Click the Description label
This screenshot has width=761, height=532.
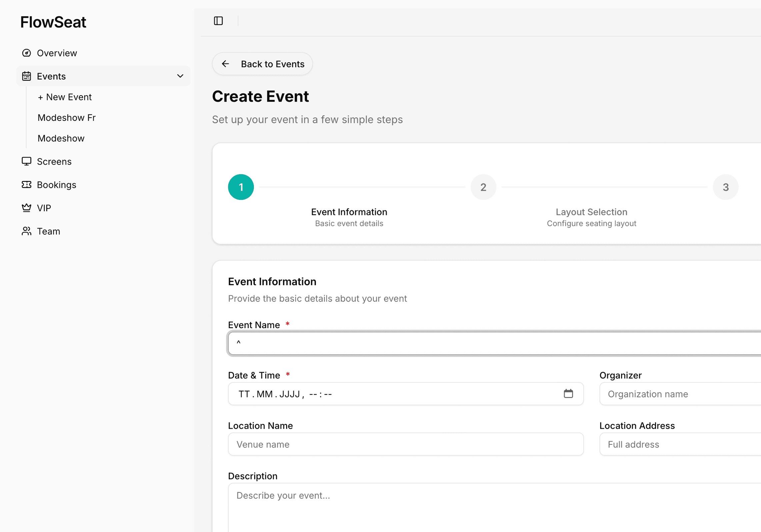tap(252, 476)
